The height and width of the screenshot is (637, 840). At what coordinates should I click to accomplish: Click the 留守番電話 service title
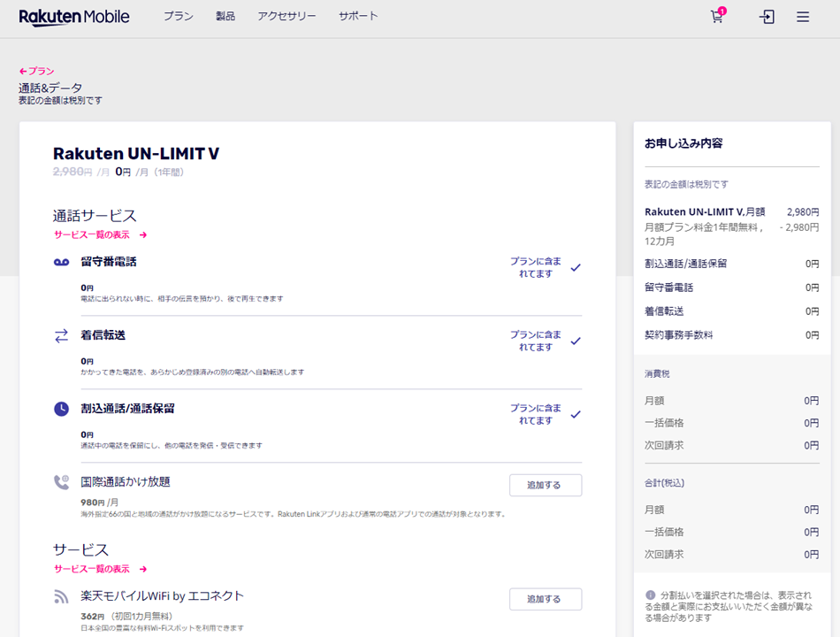108,262
